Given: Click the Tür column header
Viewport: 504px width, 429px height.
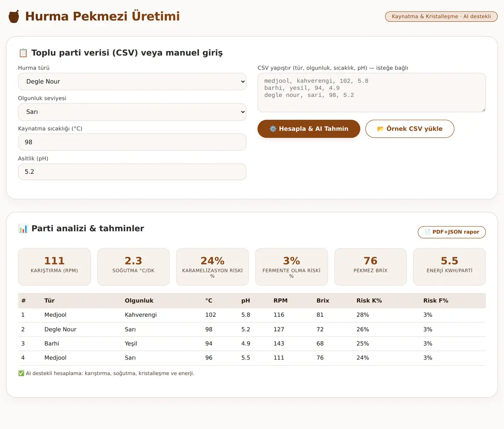Looking at the screenshot, I should pos(50,301).
